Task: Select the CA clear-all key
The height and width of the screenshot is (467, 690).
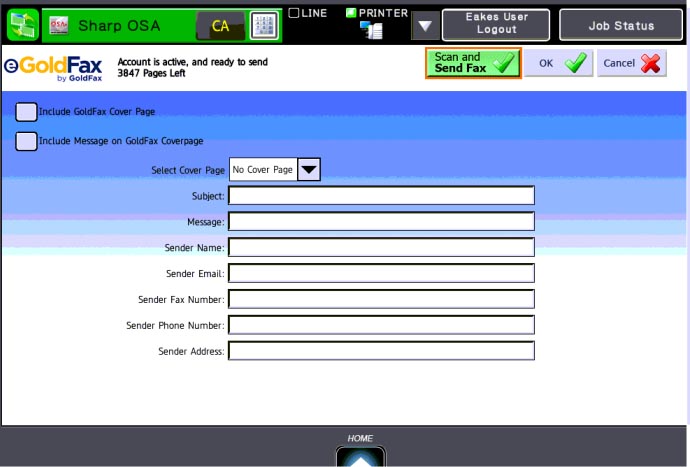Action: (x=220, y=26)
